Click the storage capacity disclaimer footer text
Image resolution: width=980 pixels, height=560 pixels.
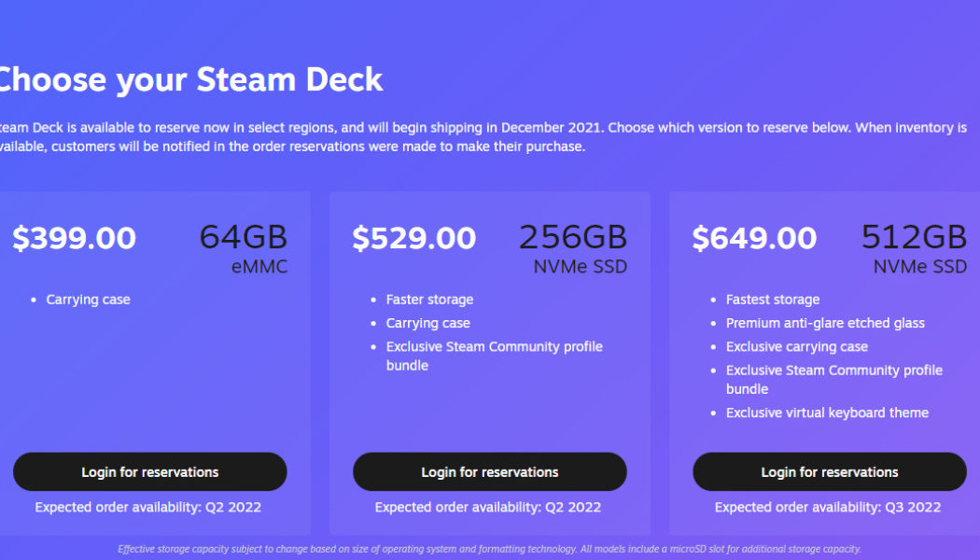490,549
